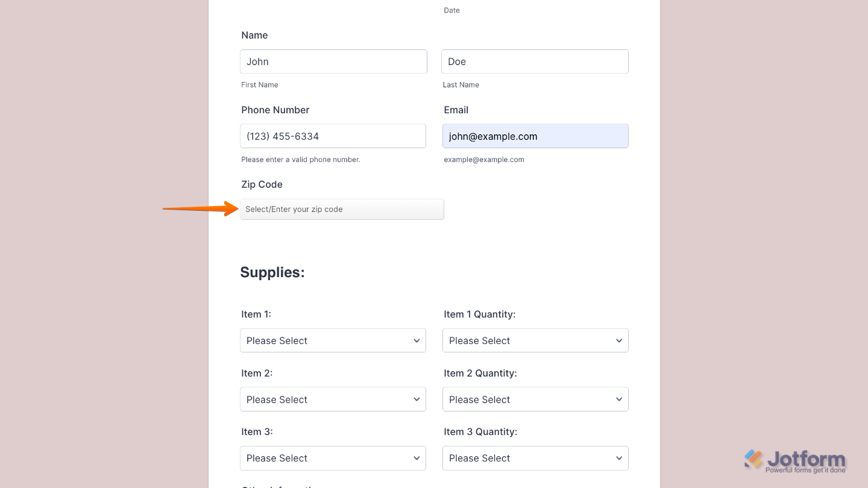The height and width of the screenshot is (488, 868).
Task: Open the Zip Code selection field
Action: (342, 209)
